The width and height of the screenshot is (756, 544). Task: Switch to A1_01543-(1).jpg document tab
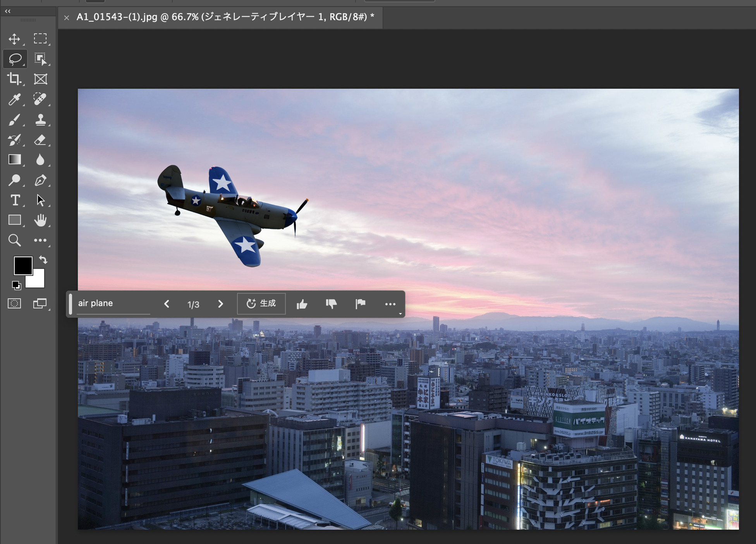coord(225,17)
